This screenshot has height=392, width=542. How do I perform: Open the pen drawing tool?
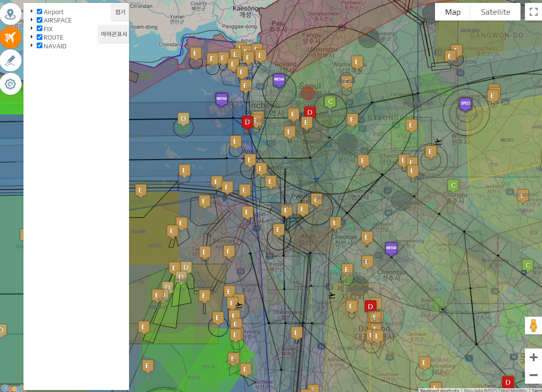(x=10, y=61)
